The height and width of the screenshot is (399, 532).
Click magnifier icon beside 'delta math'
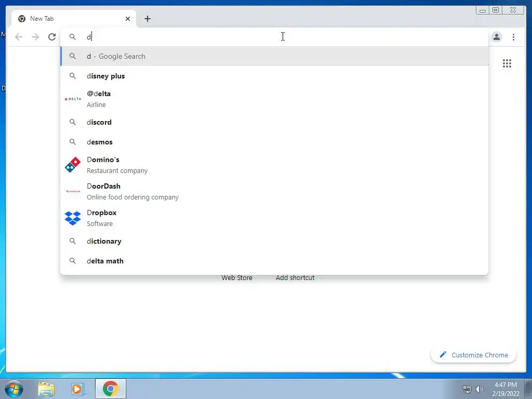[73, 261]
